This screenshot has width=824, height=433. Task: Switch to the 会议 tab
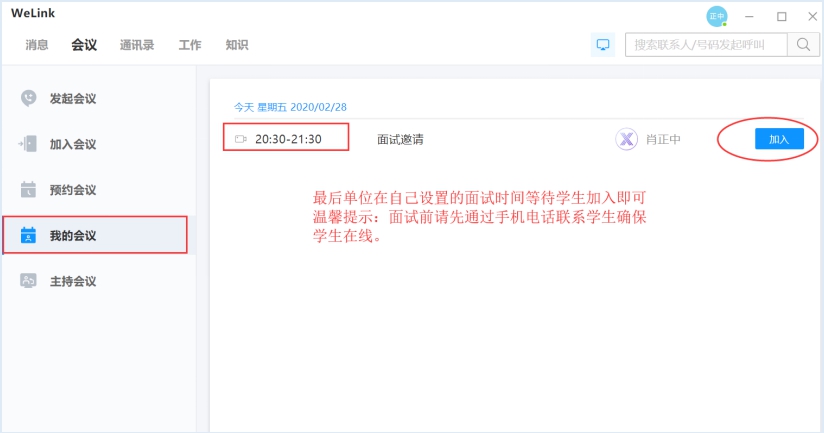click(84, 45)
